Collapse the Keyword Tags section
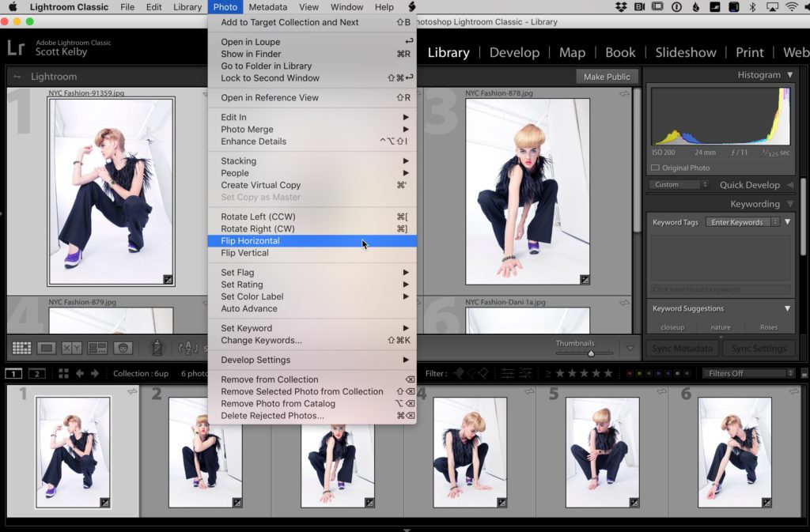 pos(787,222)
